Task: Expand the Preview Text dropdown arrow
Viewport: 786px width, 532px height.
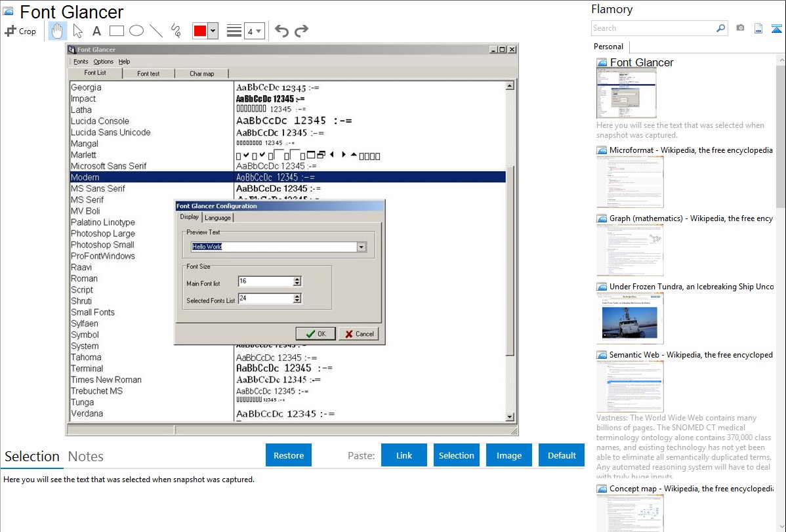Action: pos(362,247)
